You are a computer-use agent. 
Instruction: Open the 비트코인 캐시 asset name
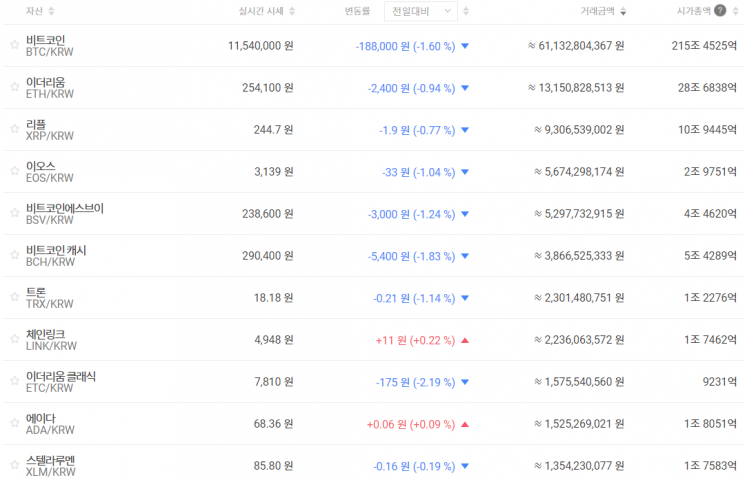(x=56, y=250)
